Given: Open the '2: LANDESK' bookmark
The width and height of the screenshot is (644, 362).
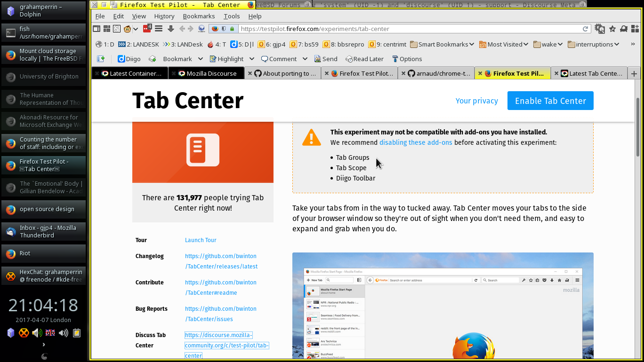Looking at the screenshot, I should (139, 44).
